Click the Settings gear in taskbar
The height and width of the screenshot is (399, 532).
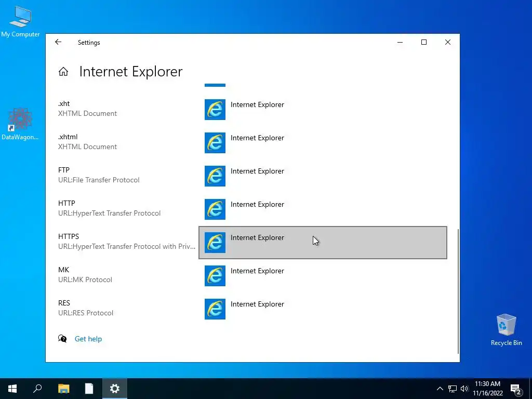pyautogui.click(x=115, y=389)
